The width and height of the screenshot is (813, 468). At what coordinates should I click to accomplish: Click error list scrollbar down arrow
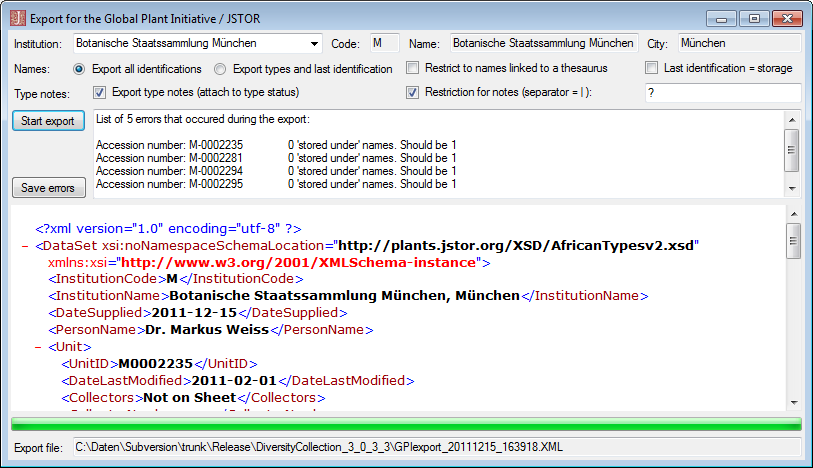792,188
